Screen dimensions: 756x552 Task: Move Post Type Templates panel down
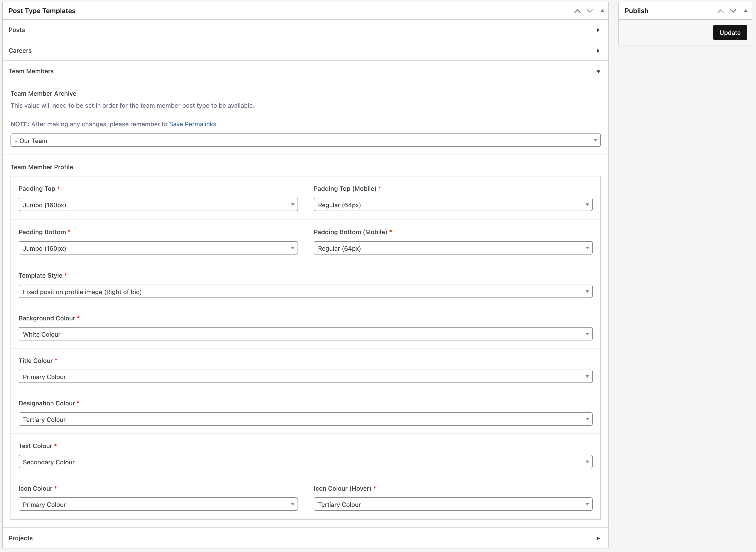pos(590,11)
